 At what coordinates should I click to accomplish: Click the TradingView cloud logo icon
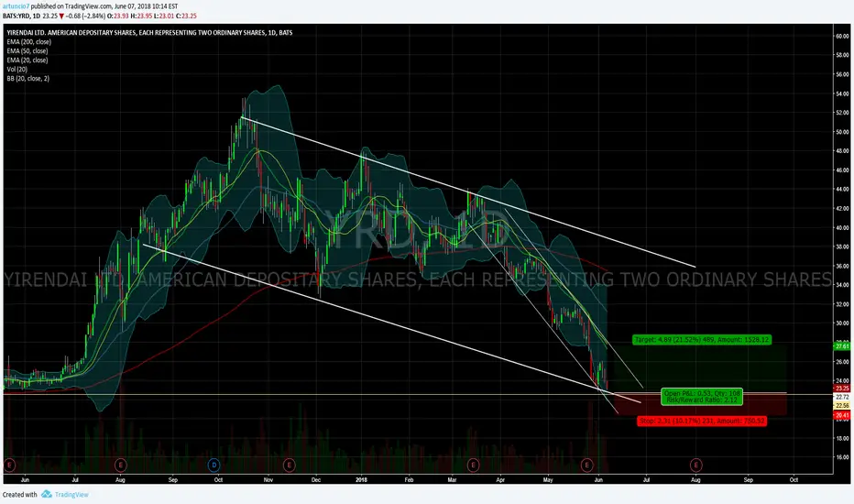[x=47, y=494]
